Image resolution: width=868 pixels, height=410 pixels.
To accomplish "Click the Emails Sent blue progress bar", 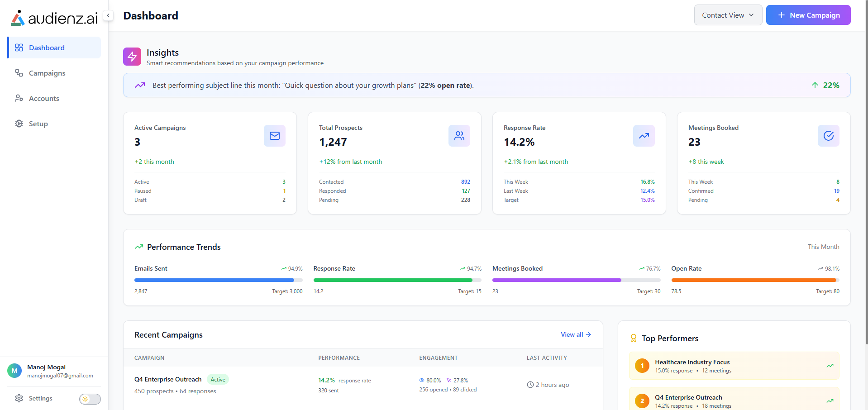I will click(214, 280).
